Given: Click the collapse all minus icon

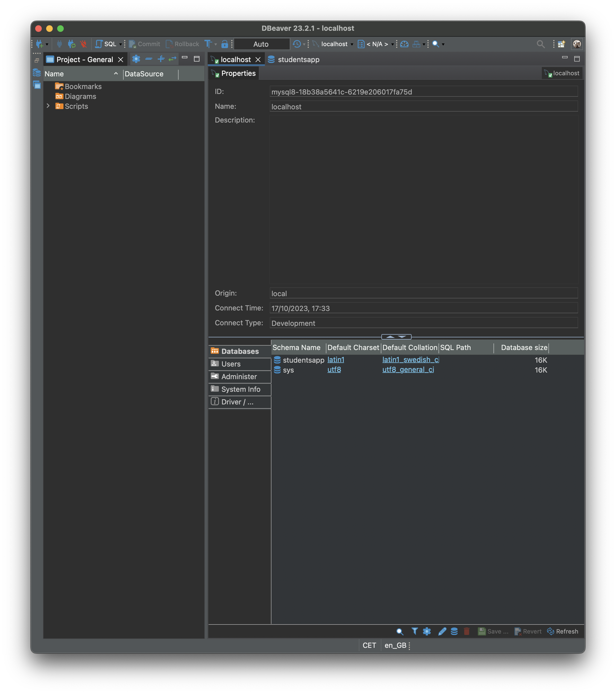Looking at the screenshot, I should (148, 59).
